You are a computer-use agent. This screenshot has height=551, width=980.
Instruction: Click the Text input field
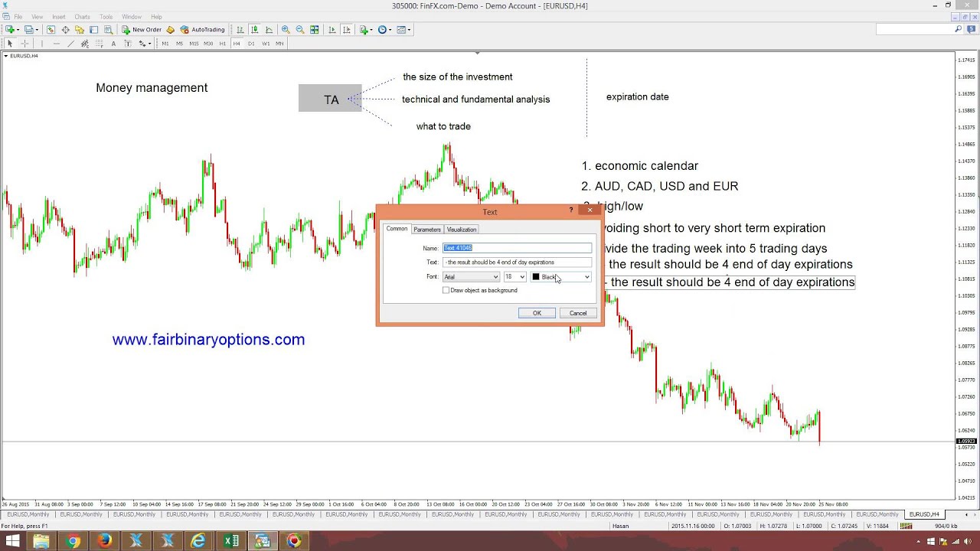tap(518, 262)
